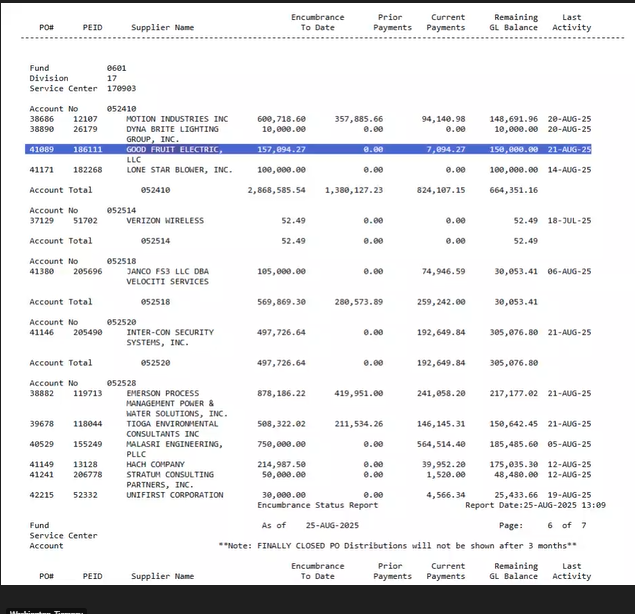Select UNIFIRST CORPORATION supplier name
The width and height of the screenshot is (635, 614).
(x=175, y=495)
